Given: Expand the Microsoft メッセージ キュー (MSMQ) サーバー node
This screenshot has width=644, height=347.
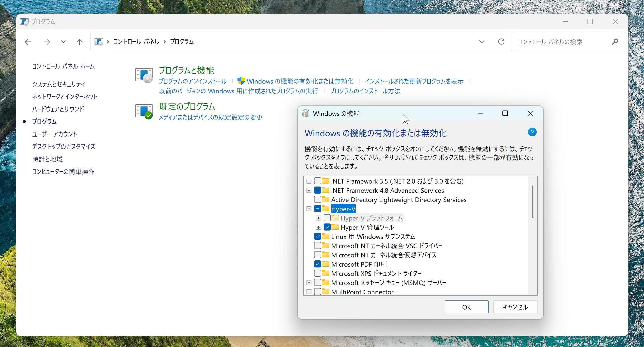Looking at the screenshot, I should (309, 283).
